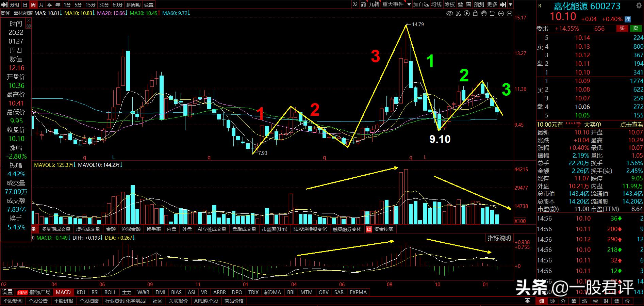
Task: Click the 指标说明 indicator description button
Action: 499,238
